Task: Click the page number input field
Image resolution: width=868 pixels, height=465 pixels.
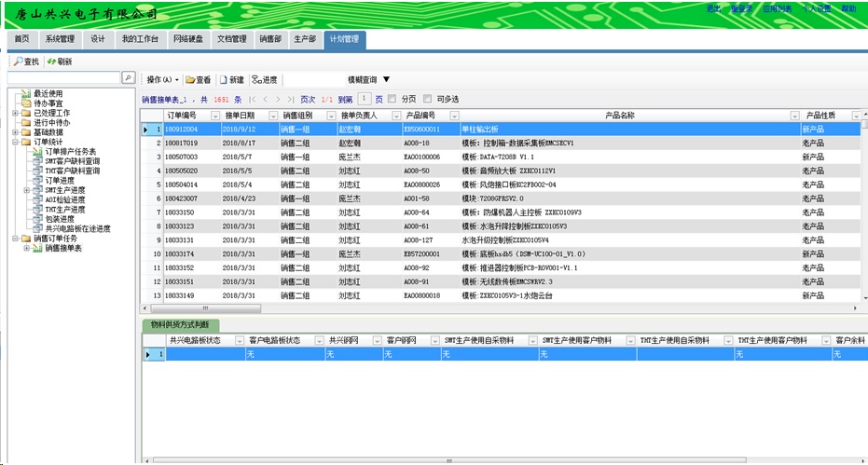Action: [x=365, y=99]
